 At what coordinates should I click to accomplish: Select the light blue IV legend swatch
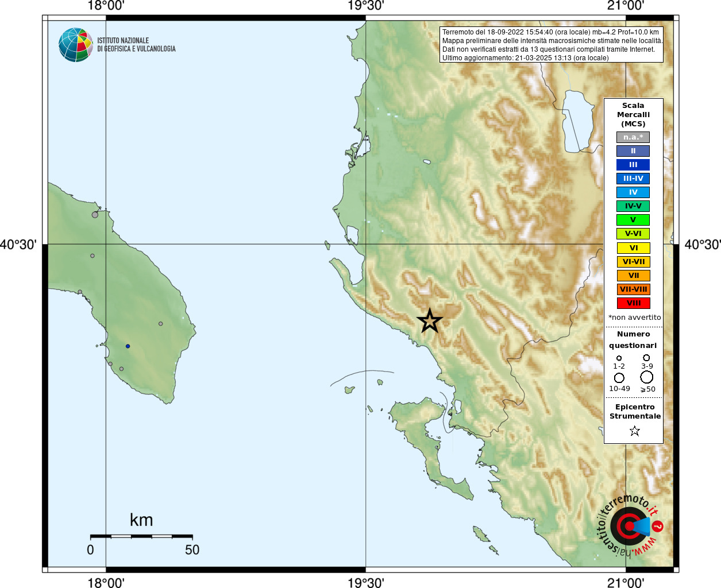click(x=633, y=192)
